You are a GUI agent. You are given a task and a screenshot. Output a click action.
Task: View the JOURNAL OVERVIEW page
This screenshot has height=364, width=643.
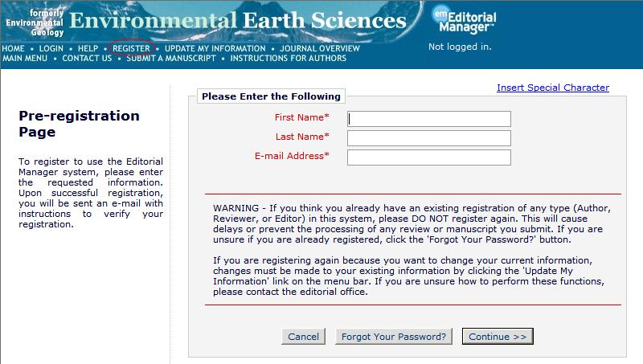point(320,48)
